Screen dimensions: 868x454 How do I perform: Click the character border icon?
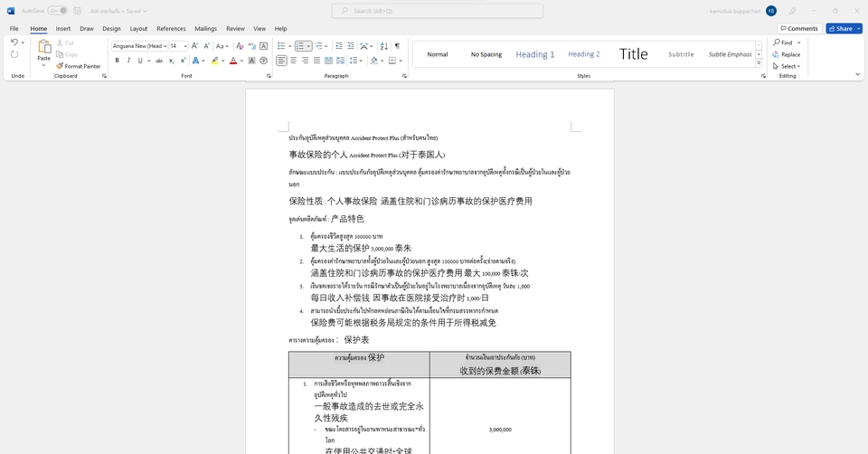[x=263, y=46]
